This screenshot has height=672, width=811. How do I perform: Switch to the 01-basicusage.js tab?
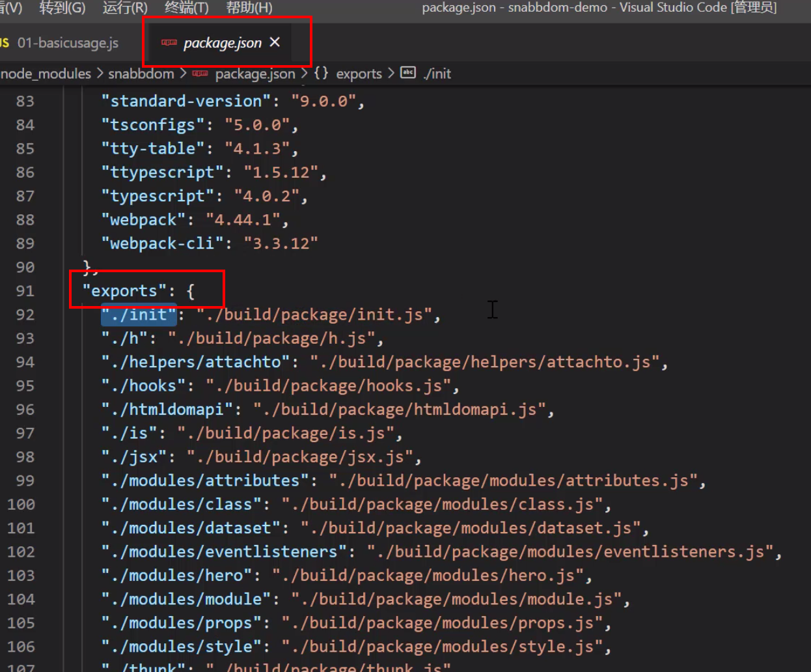(68, 43)
